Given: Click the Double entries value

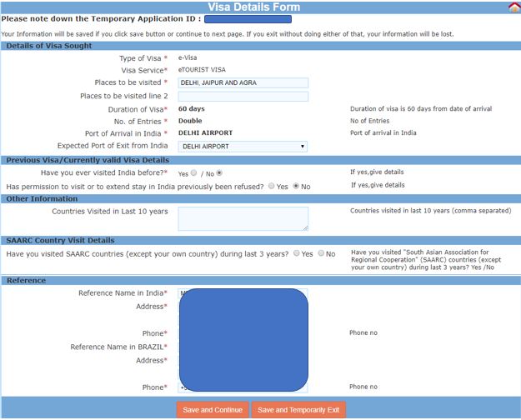Looking at the screenshot, I should pyautogui.click(x=190, y=121).
